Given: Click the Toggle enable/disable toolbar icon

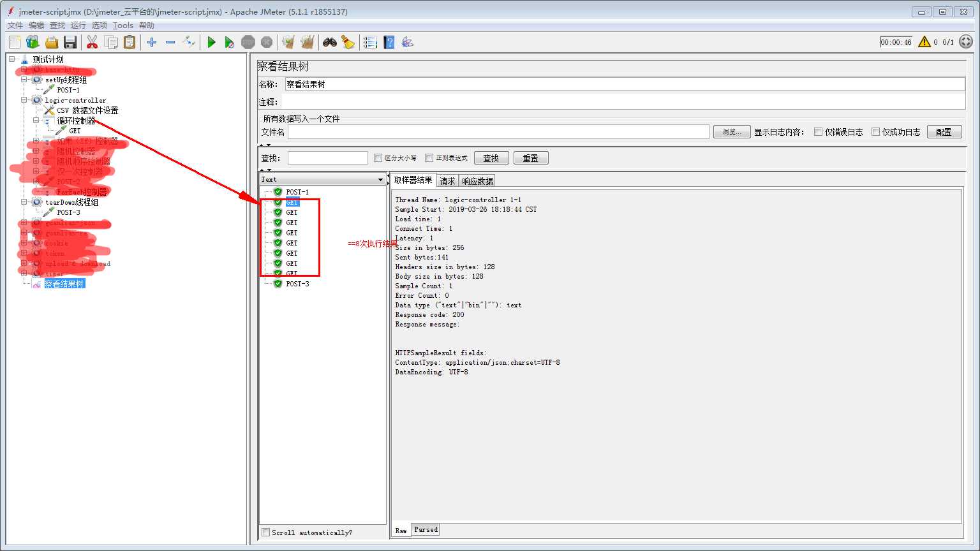Looking at the screenshot, I should [189, 42].
